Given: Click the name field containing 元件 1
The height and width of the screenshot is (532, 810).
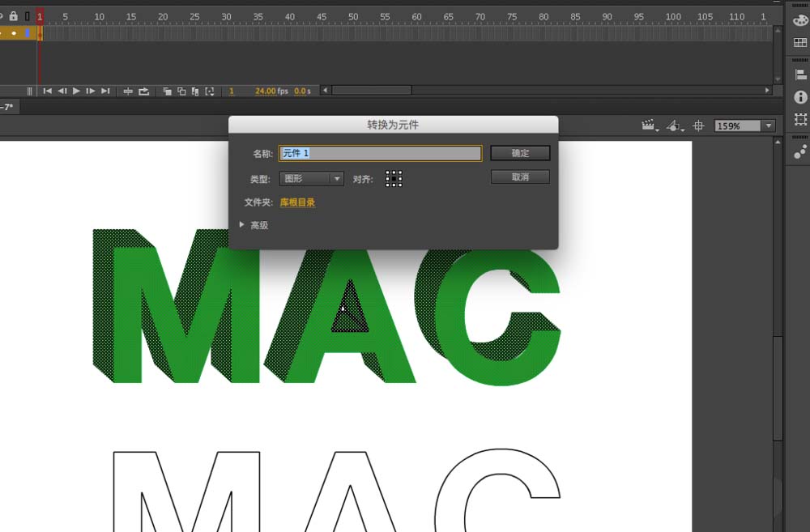Looking at the screenshot, I should pyautogui.click(x=380, y=153).
